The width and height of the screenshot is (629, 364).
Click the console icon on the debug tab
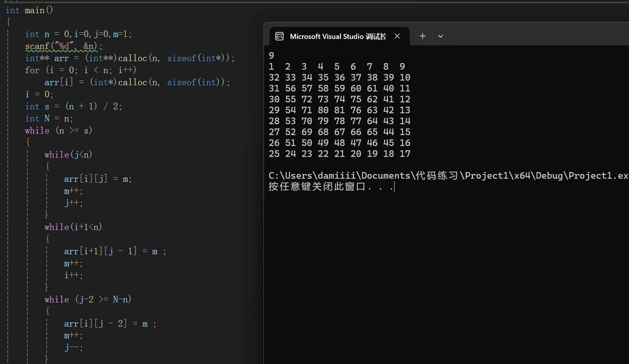(279, 36)
